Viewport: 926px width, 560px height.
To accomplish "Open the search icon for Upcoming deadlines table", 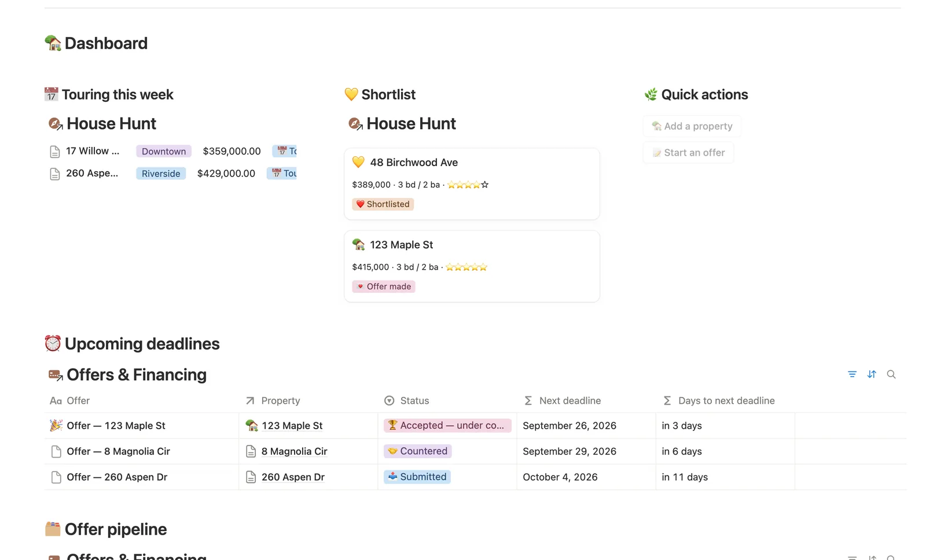I will [x=891, y=374].
